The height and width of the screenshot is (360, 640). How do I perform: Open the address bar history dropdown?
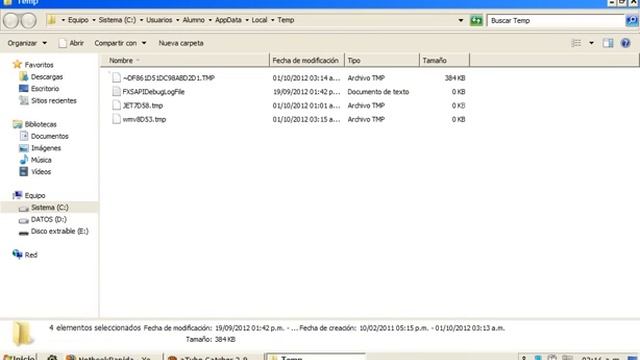461,20
